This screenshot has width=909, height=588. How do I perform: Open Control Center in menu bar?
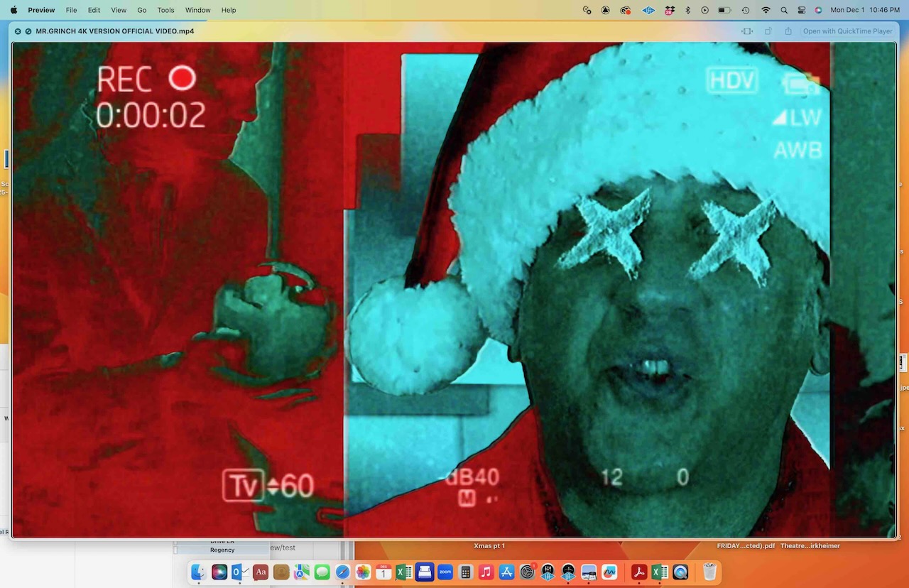[x=802, y=10]
